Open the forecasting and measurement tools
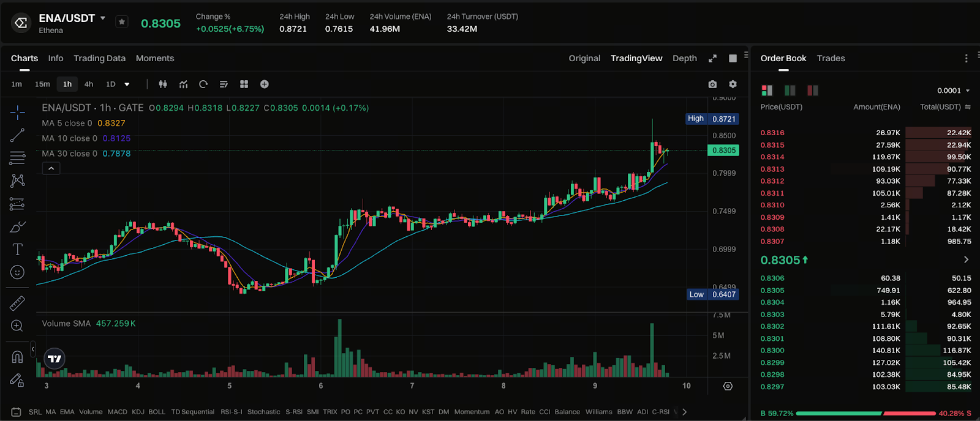The width and height of the screenshot is (980, 421). 17,204
